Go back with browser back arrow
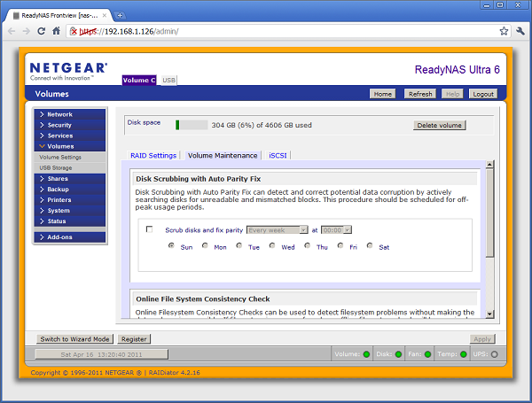532x403 pixels. 12,31
